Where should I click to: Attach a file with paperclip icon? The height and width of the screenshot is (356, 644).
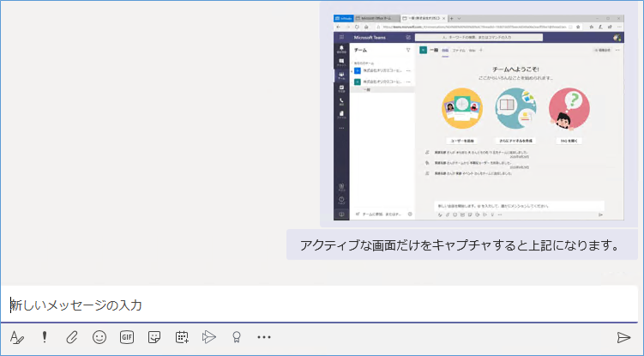(x=72, y=337)
